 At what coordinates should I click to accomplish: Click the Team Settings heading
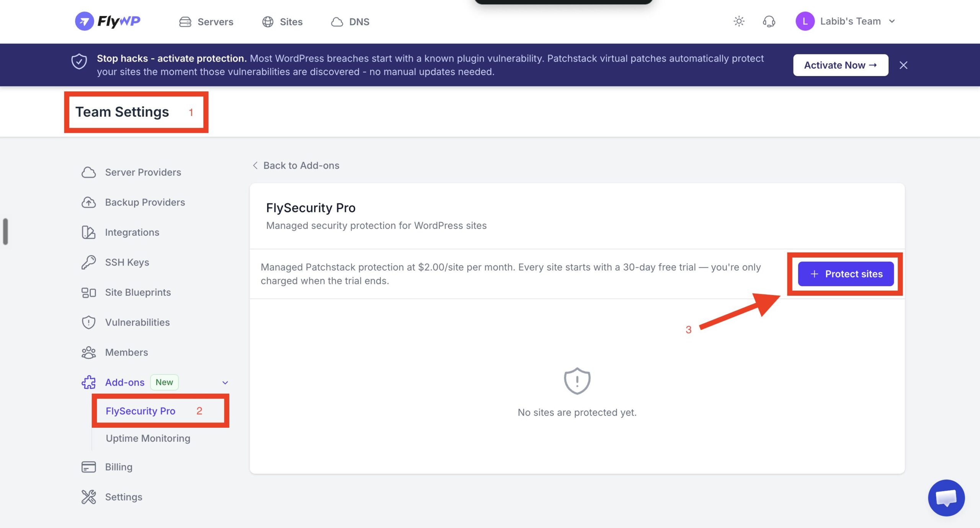coord(122,112)
